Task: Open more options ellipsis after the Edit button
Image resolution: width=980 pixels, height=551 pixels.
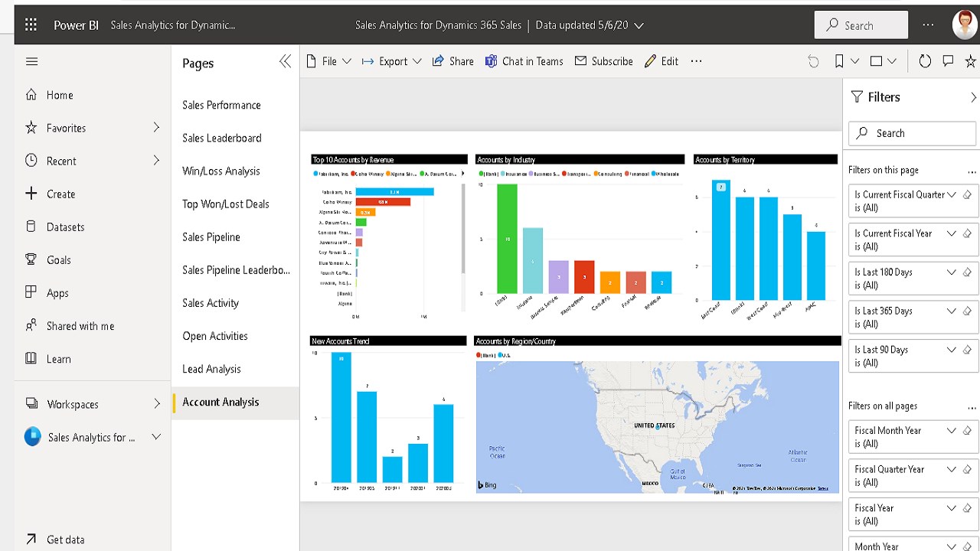Action: coord(696,61)
